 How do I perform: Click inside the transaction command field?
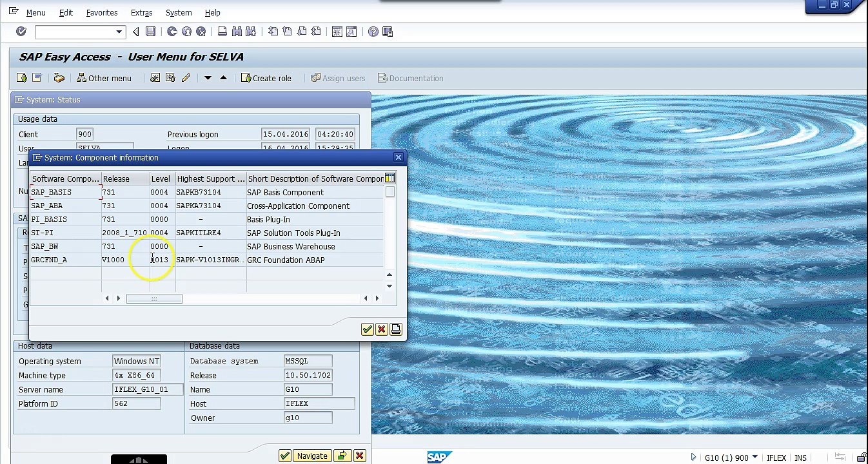click(x=75, y=32)
